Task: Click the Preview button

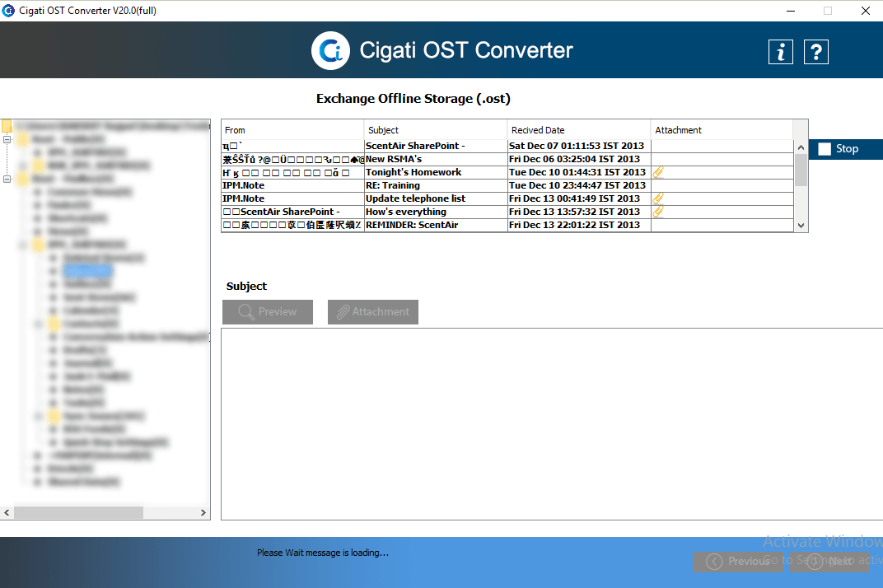Action: (268, 312)
